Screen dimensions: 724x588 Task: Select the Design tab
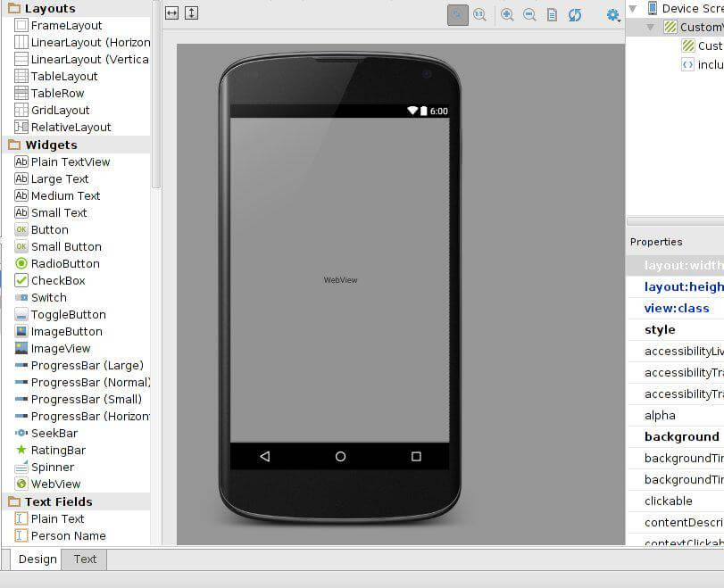[37, 559]
